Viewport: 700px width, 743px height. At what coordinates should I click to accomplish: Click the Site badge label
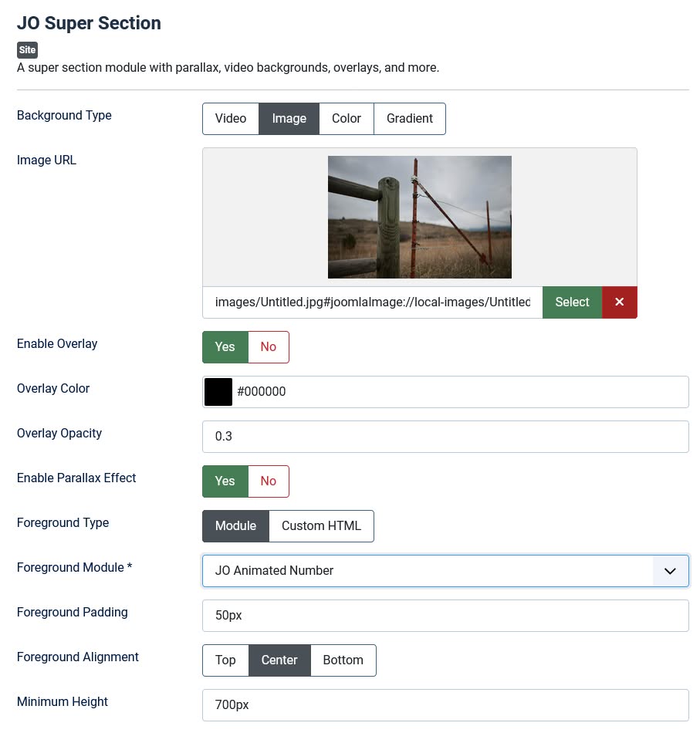[27, 49]
